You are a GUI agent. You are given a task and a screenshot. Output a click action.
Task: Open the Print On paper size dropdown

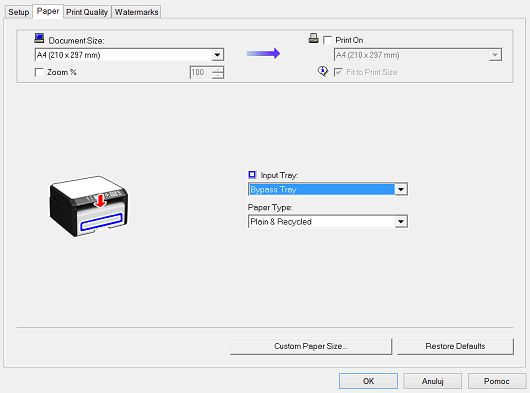pos(418,55)
